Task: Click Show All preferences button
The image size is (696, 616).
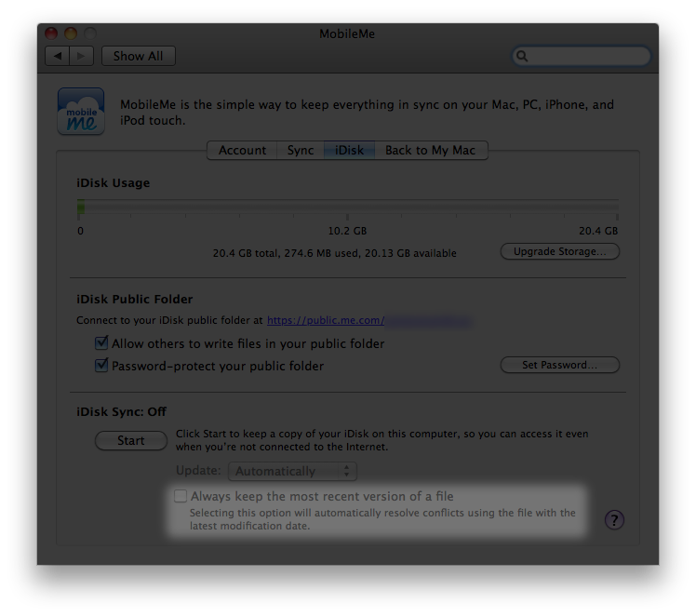Action: 138,56
